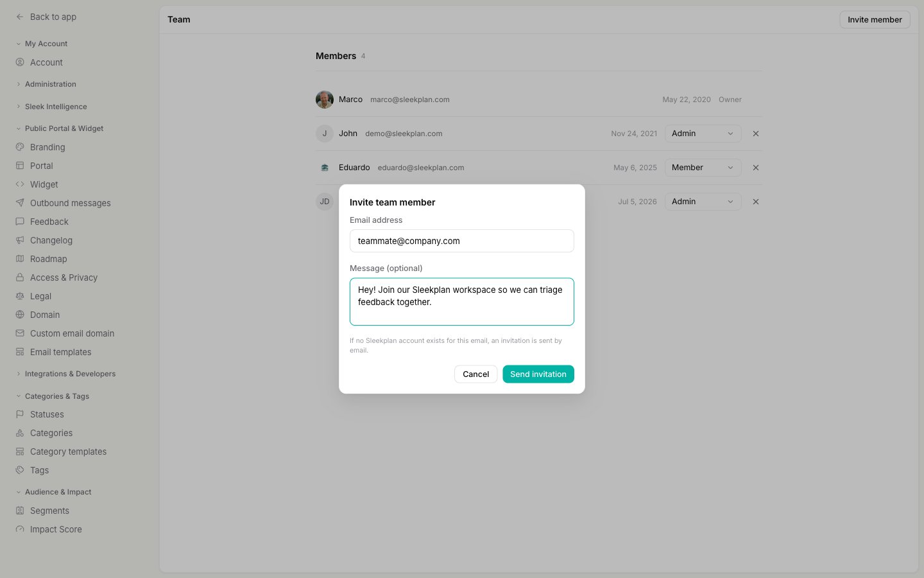
Task: Open the JD member's Admin role dropdown
Action: click(x=703, y=202)
